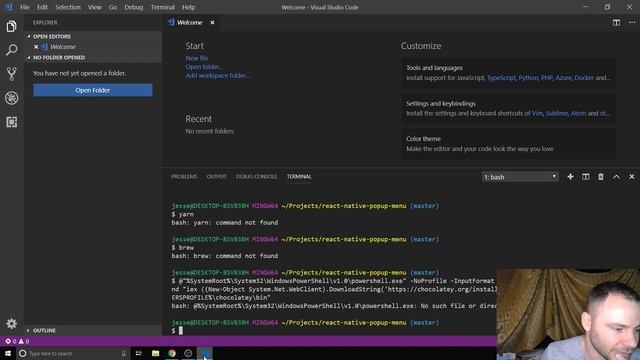Viewport: 640px width, 360px height.
Task: Click the VS Code logo in title bar
Action: pyautogui.click(x=9, y=7)
